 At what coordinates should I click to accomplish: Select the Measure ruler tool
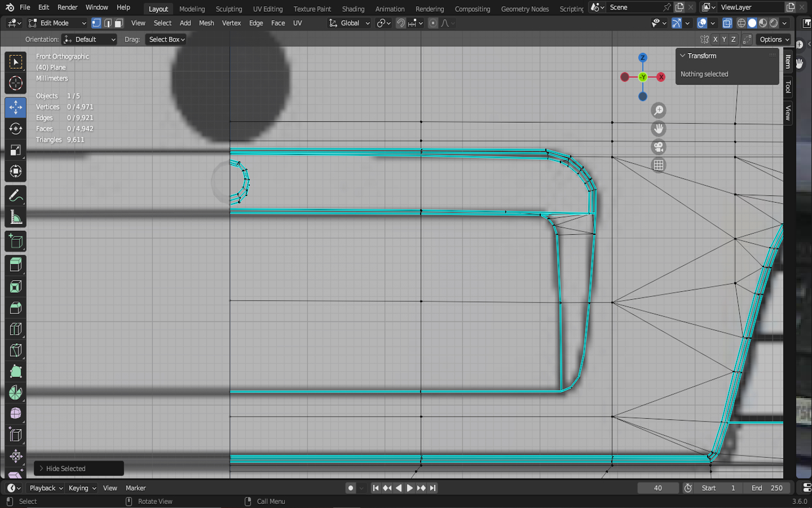tap(16, 217)
